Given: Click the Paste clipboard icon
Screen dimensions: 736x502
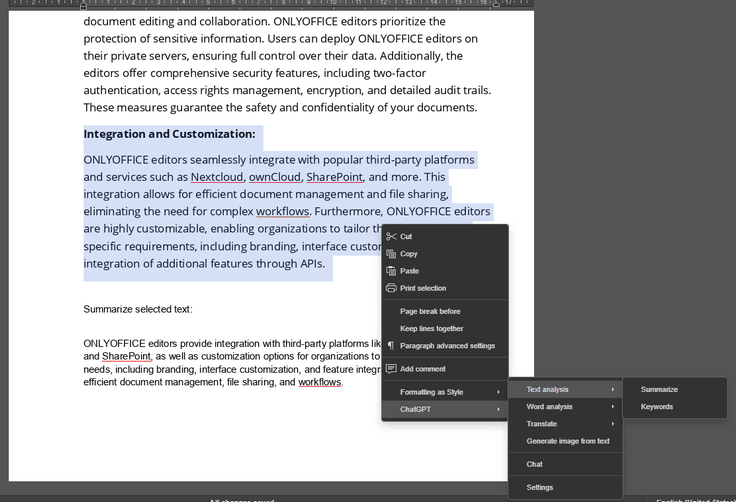Looking at the screenshot, I should tap(391, 271).
